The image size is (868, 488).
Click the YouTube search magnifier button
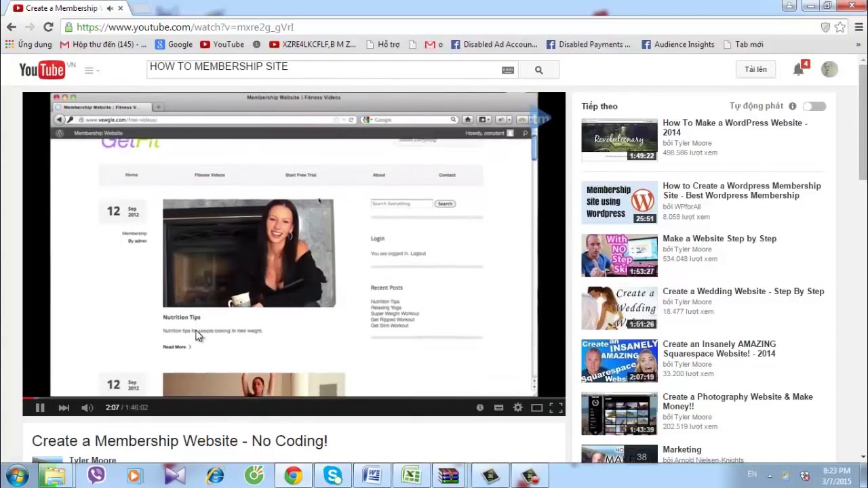tap(538, 70)
